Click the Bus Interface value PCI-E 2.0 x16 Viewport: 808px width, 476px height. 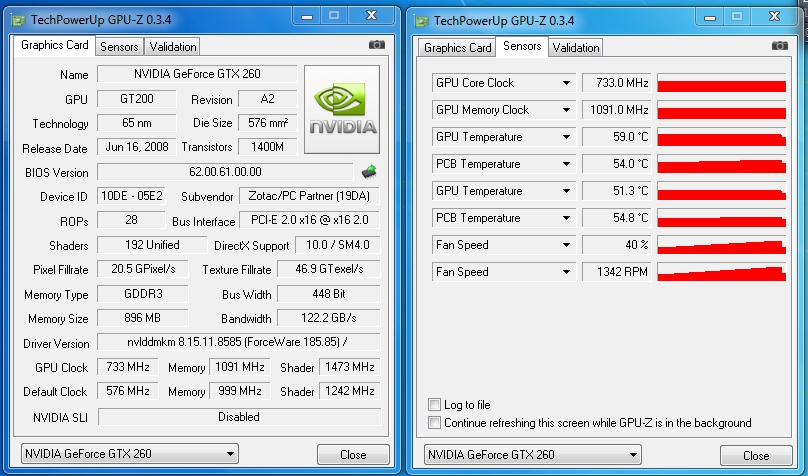click(309, 220)
